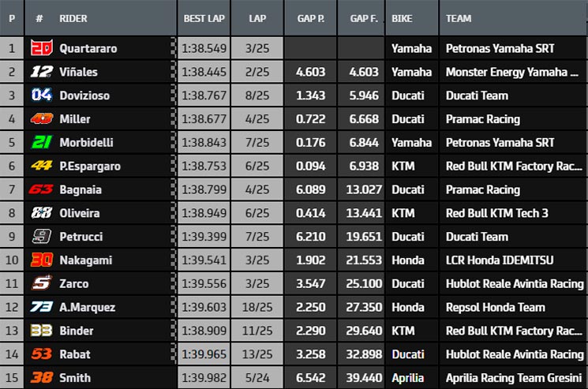Viewport: 588px width, 389px height.
Task: Sort by the BEST LAP column header
Action: pos(204,18)
